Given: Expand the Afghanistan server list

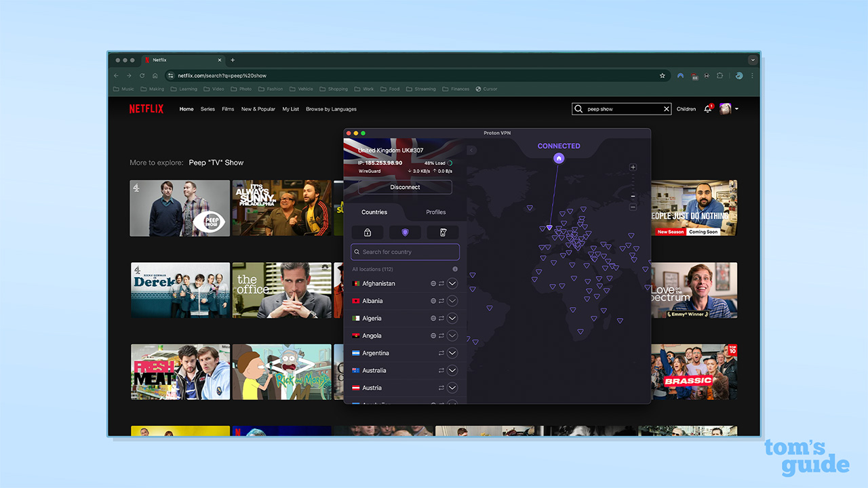Looking at the screenshot, I should [452, 283].
